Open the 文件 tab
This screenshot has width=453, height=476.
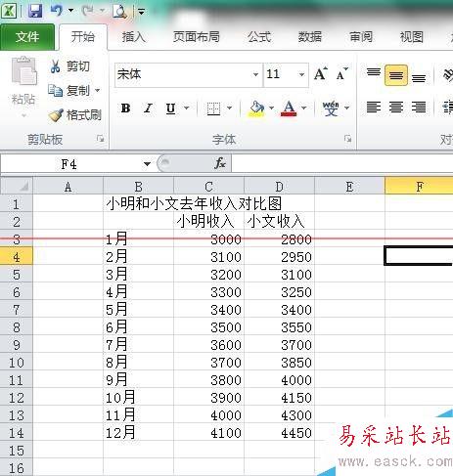(x=27, y=37)
